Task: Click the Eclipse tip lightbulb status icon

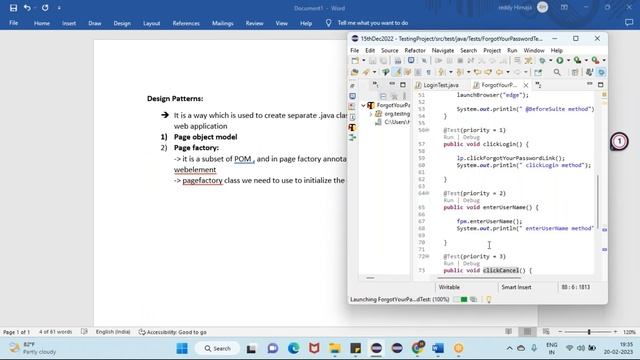Action: tap(489, 299)
